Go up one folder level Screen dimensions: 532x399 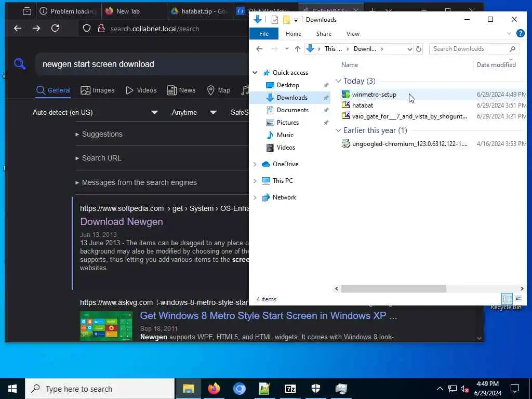pyautogui.click(x=298, y=49)
